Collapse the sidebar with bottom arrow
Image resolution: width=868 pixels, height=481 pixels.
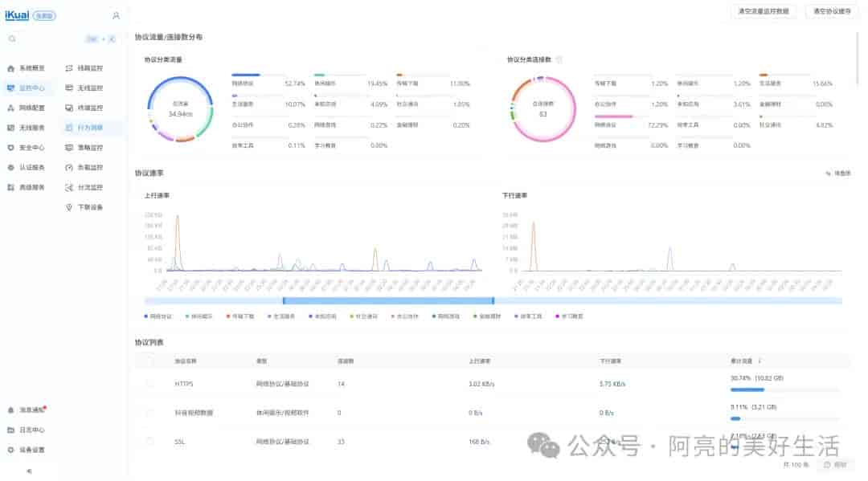(30, 471)
